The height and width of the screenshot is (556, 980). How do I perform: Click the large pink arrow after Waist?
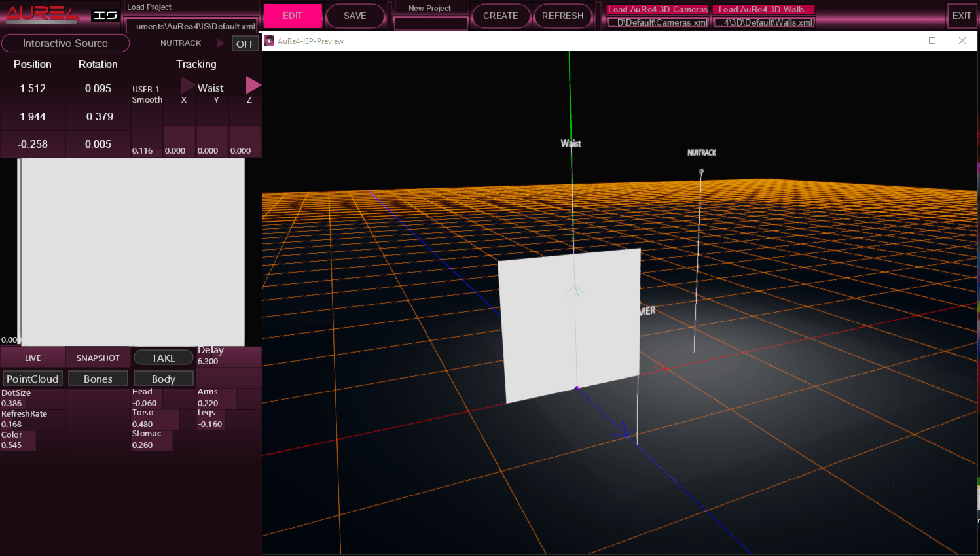coord(255,84)
